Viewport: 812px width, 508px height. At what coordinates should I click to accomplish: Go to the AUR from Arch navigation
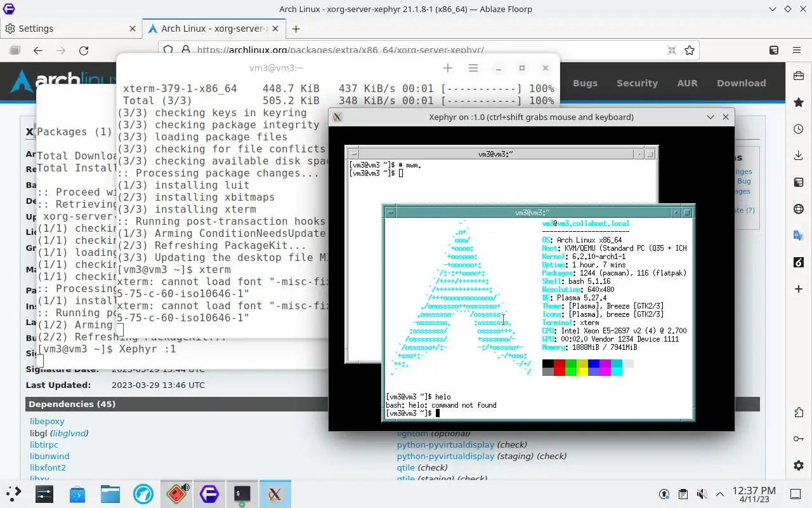pyautogui.click(x=687, y=83)
